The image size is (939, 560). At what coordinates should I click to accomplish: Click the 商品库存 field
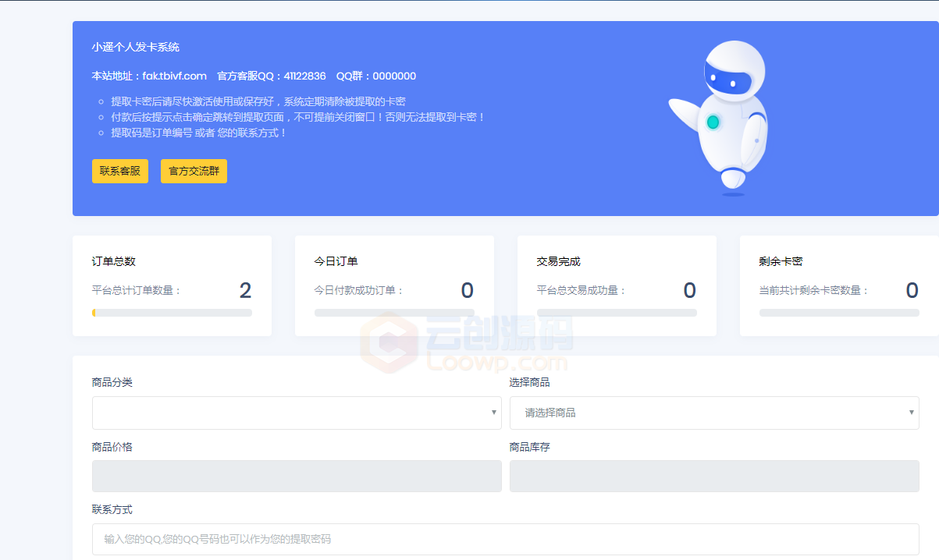coord(714,476)
